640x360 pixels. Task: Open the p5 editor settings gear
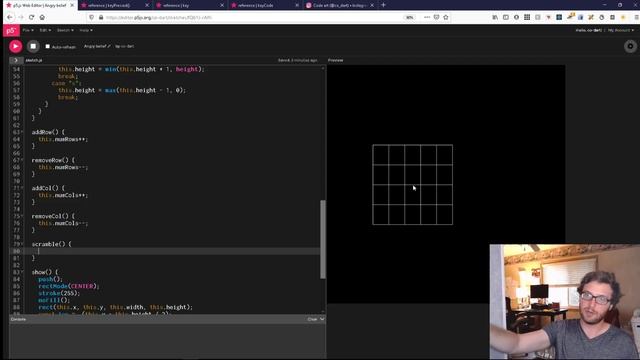click(x=630, y=46)
